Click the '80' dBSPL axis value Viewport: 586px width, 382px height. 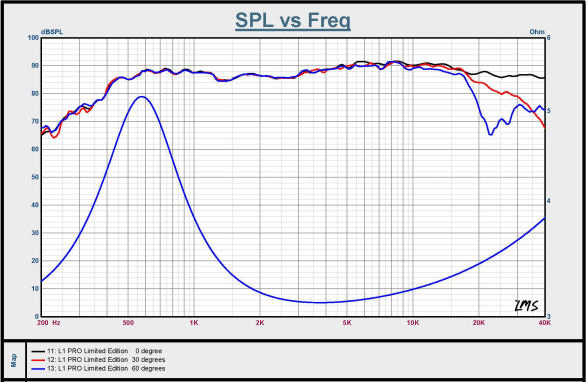pyautogui.click(x=35, y=93)
